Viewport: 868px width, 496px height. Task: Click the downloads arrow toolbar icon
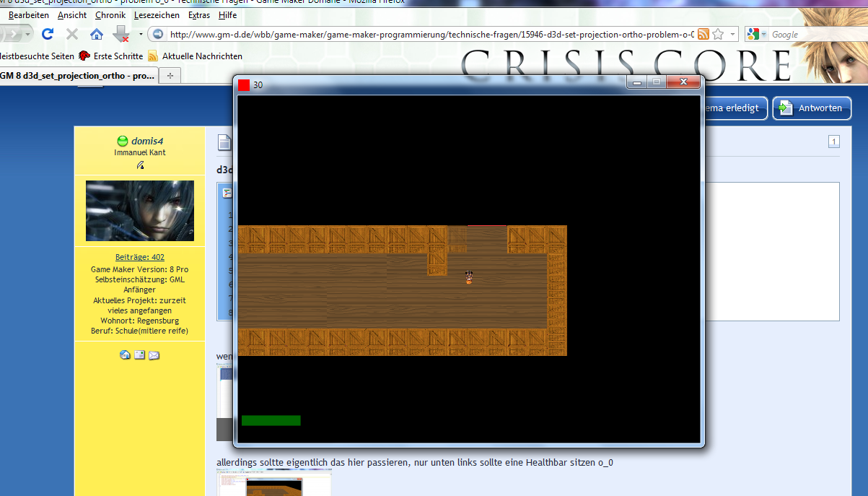(x=121, y=34)
